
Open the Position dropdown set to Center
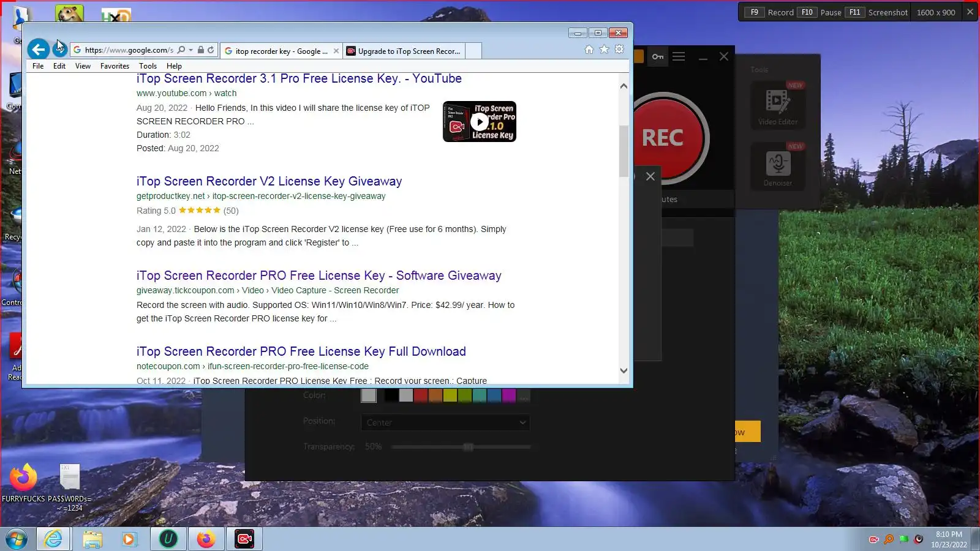(445, 422)
